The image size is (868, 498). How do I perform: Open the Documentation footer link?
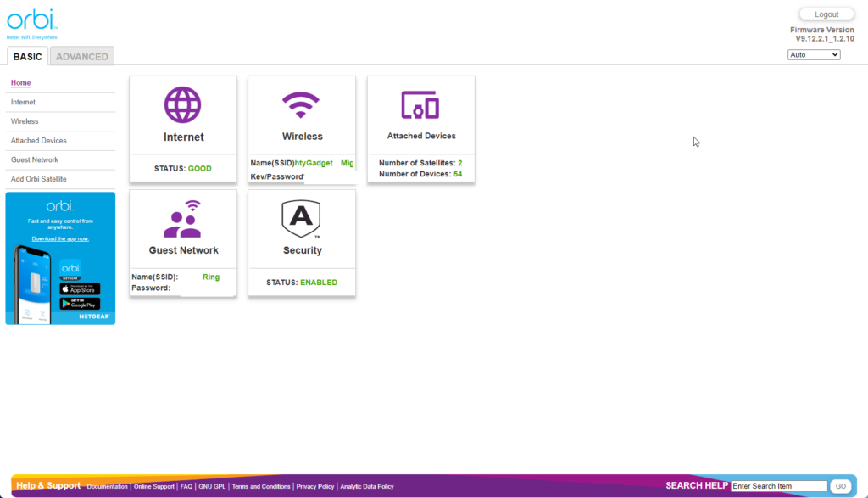click(x=107, y=487)
